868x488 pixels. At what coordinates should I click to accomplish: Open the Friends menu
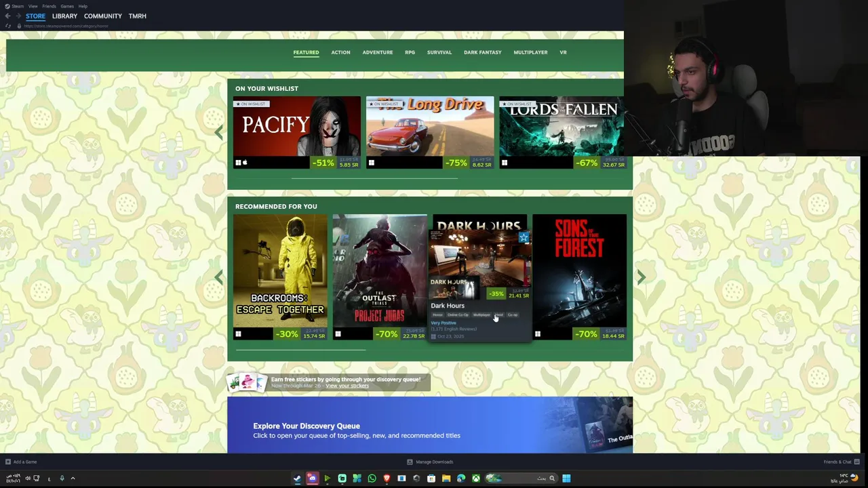[x=49, y=6]
